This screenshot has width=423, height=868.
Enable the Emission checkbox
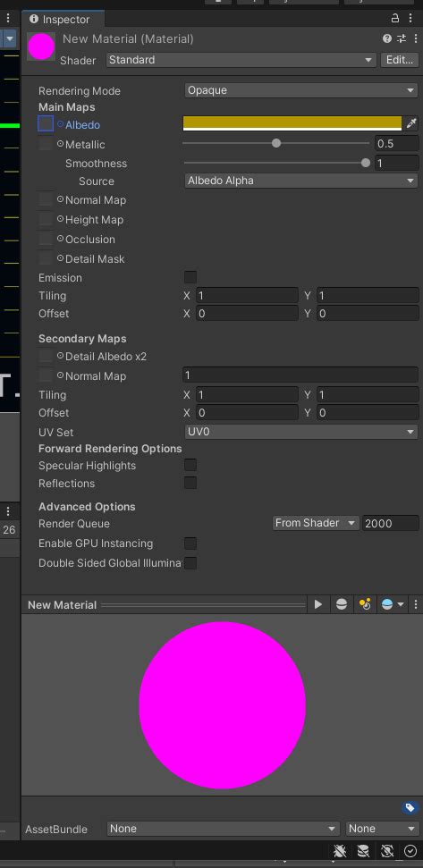coord(190,277)
